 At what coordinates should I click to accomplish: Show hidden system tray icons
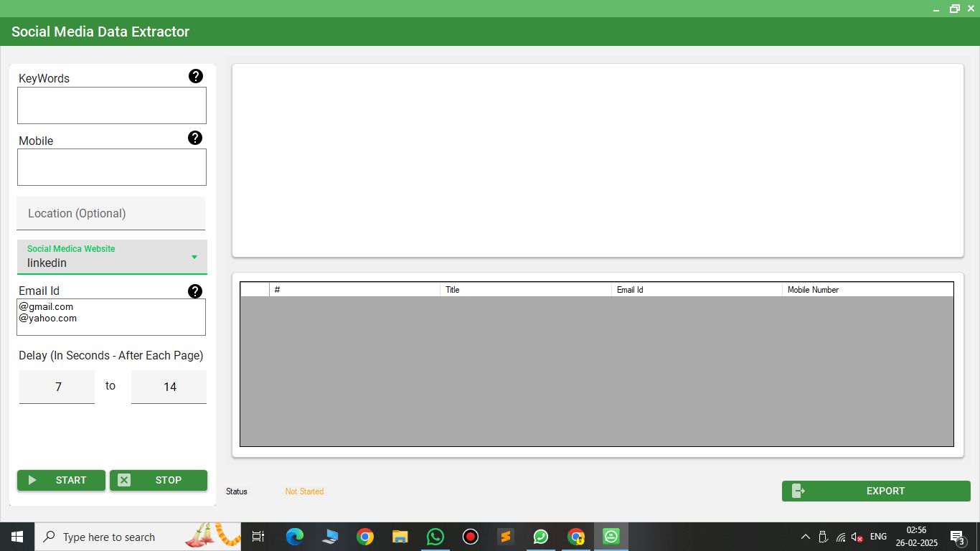(806, 537)
